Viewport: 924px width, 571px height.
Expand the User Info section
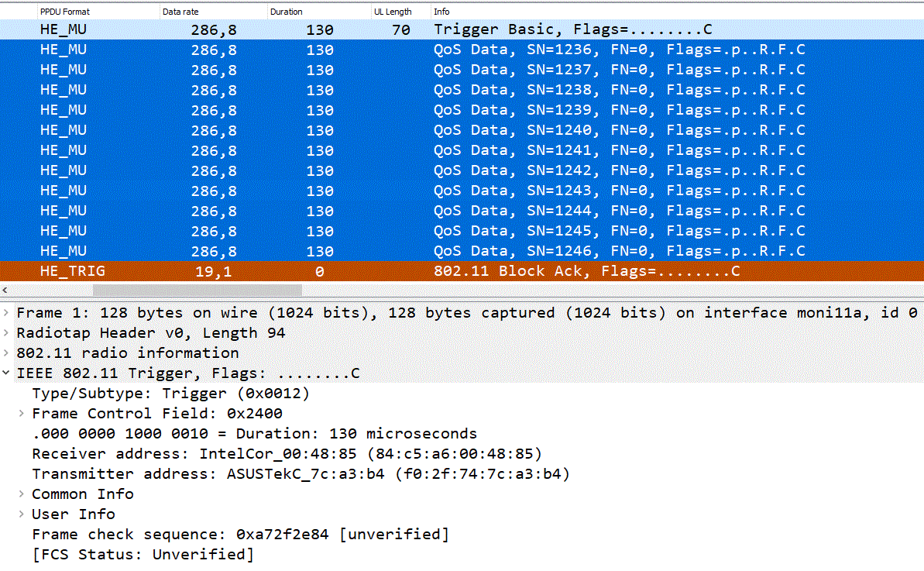coord(21,514)
